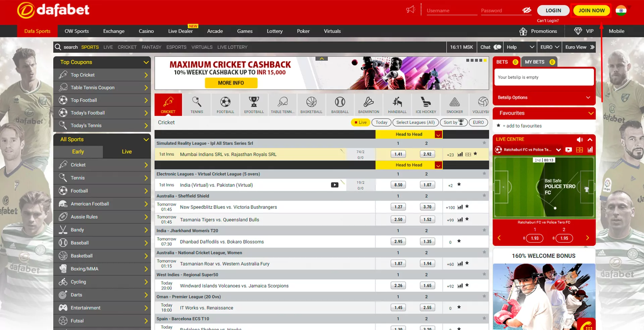The height and width of the screenshot is (330, 644).
Task: Toggle the Live filter for Cricket
Action: click(360, 122)
